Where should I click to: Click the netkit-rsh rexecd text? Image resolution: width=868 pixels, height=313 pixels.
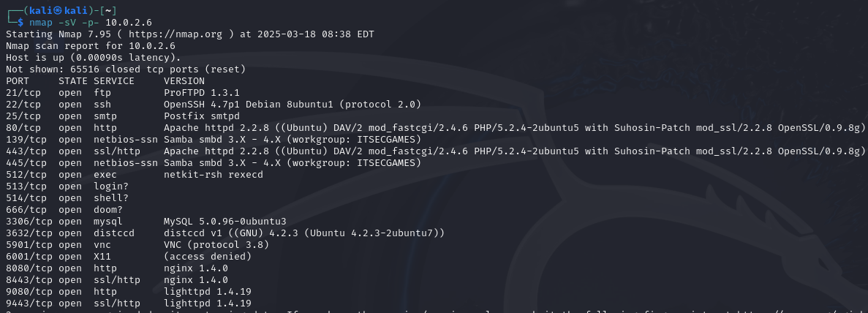(213, 175)
